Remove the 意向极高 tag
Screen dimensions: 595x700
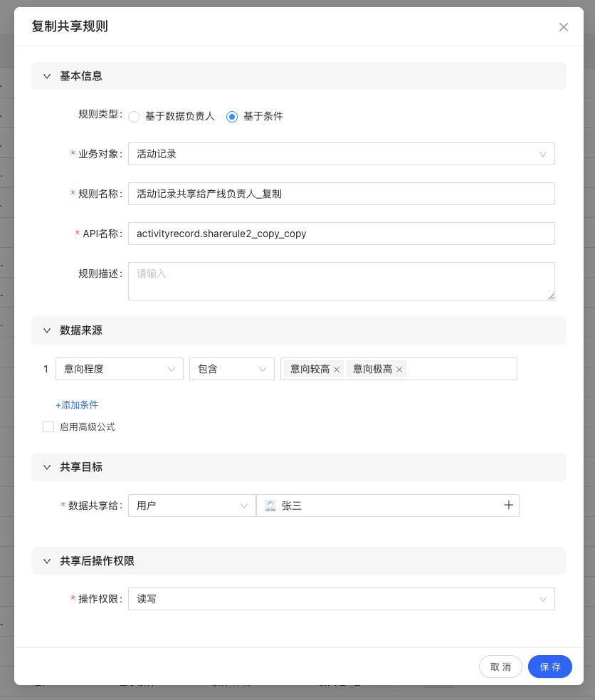pyautogui.click(x=399, y=370)
